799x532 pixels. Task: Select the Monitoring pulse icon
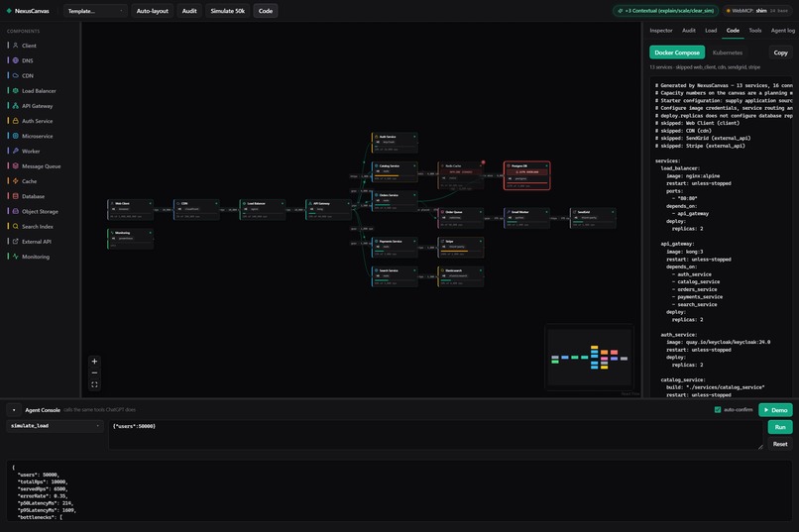[x=15, y=257]
